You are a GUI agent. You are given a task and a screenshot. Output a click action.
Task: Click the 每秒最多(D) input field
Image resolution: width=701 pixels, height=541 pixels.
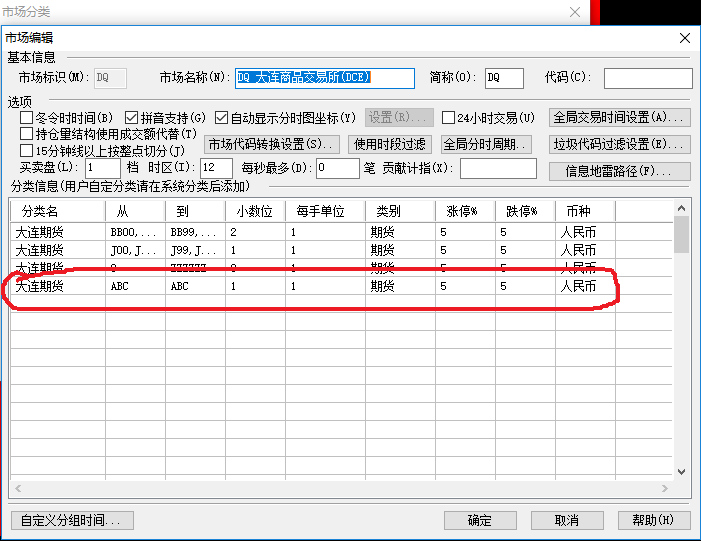[x=338, y=168]
